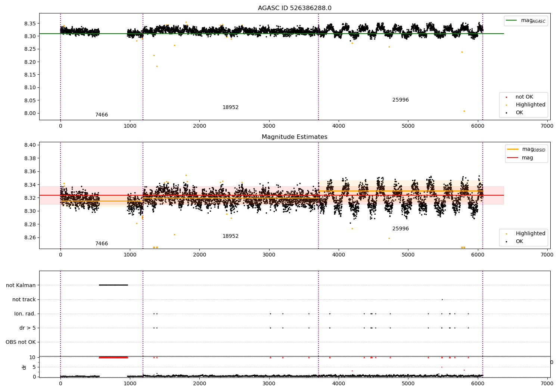
Task: Click obsid label '25996' in top plot
Action: pyautogui.click(x=401, y=100)
